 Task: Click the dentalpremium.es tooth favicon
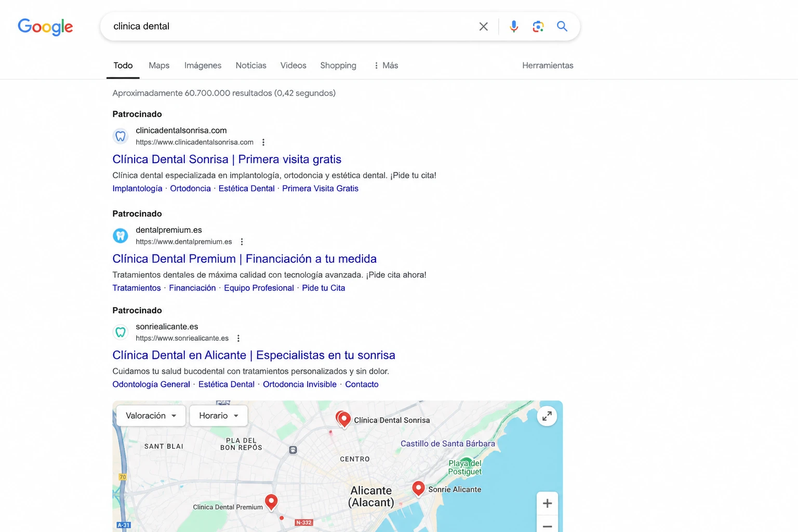(121, 236)
